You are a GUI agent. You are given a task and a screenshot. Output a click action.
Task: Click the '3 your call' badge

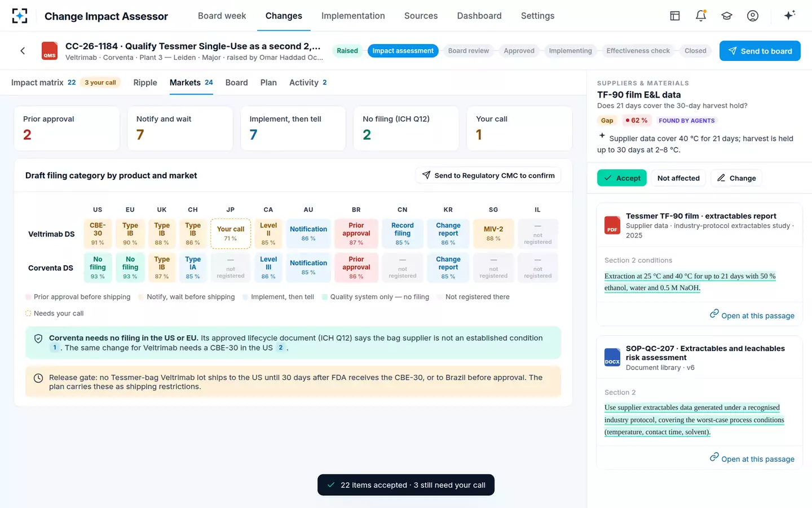tap(100, 82)
